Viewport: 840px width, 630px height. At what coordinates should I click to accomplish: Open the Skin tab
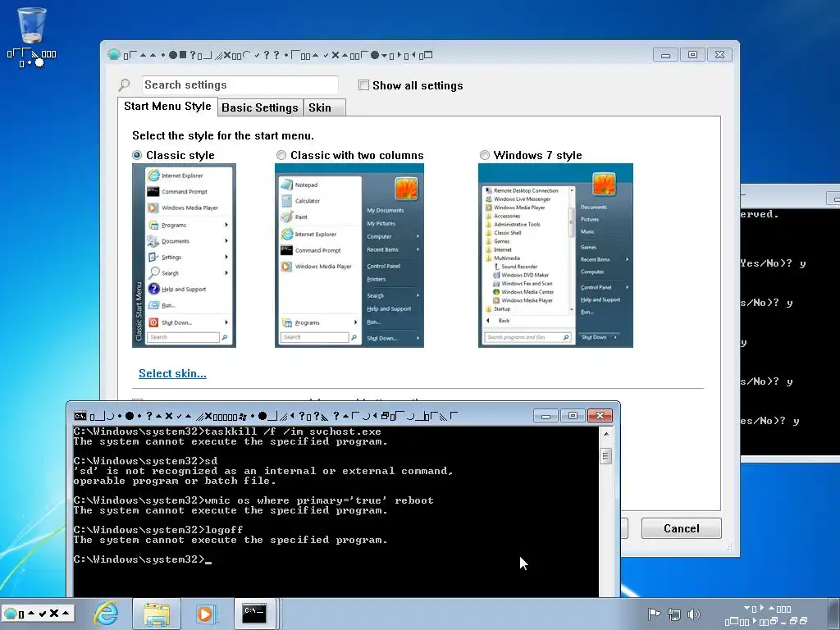click(324, 107)
